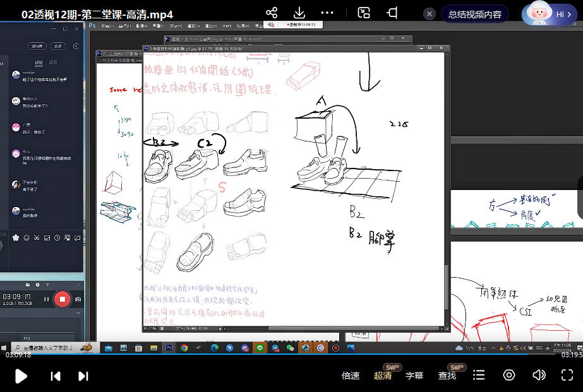Viewport: 583px width, 392px height.
Task: Download the video using the download icon
Action: pyautogui.click(x=299, y=13)
